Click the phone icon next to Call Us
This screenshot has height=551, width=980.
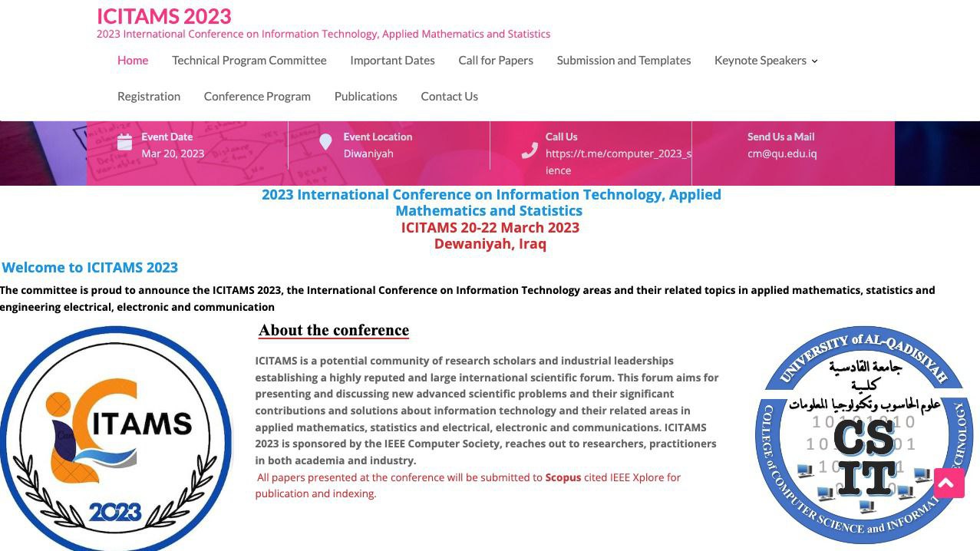tap(529, 150)
